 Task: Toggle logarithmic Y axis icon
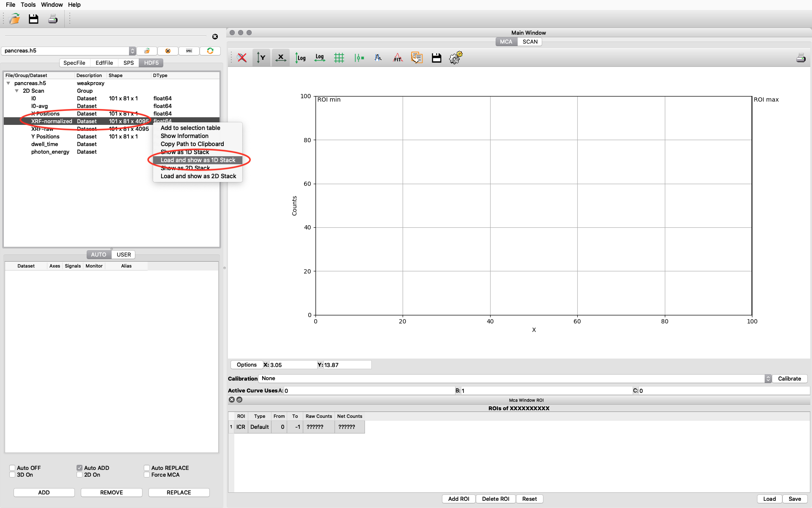pos(300,58)
